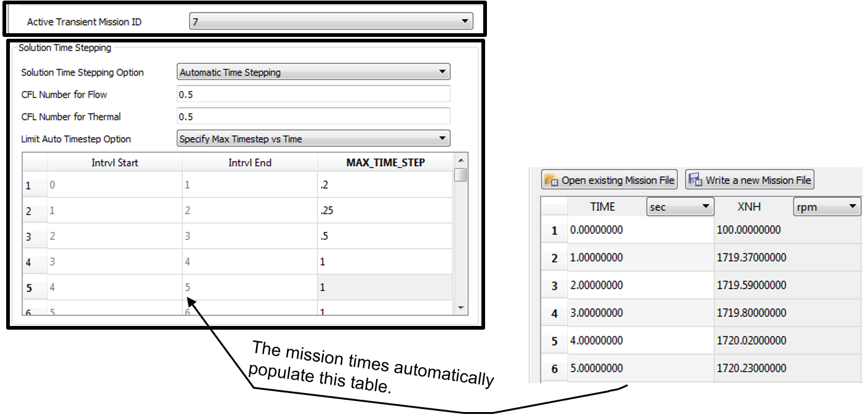Open the Active Transient Mission ID dropdown
This screenshot has width=868, height=417.
coord(331,22)
